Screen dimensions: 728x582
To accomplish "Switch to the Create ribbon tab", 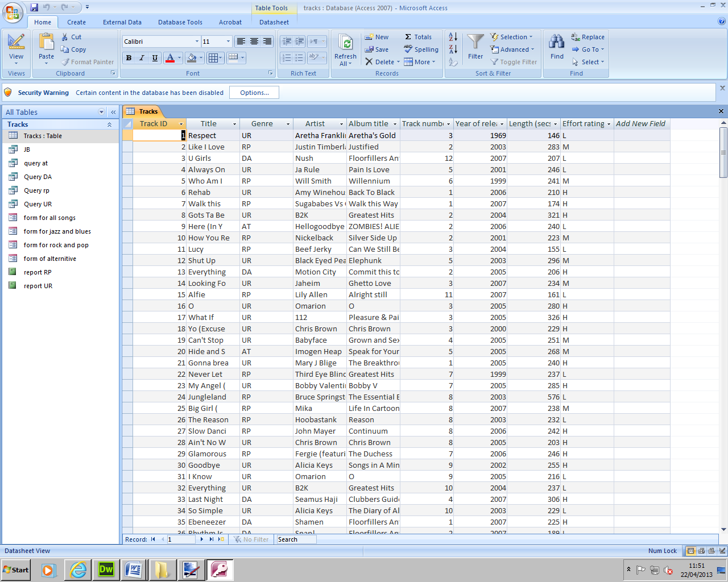I will tap(76, 22).
